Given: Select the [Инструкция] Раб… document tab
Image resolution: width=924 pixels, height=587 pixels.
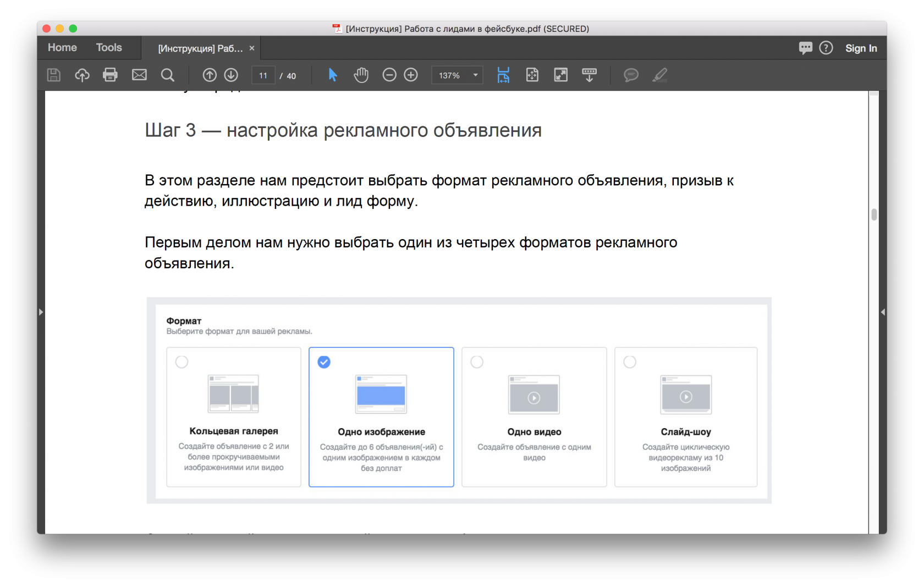Looking at the screenshot, I should coord(200,48).
